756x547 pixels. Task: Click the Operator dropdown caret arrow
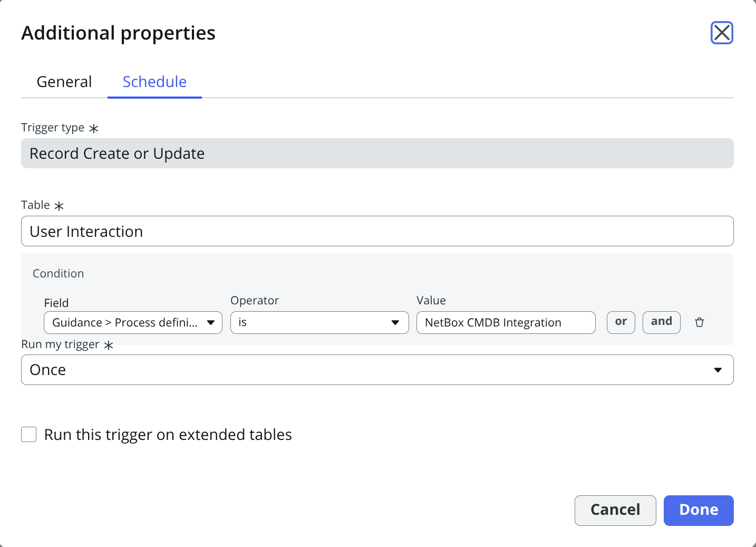click(395, 323)
